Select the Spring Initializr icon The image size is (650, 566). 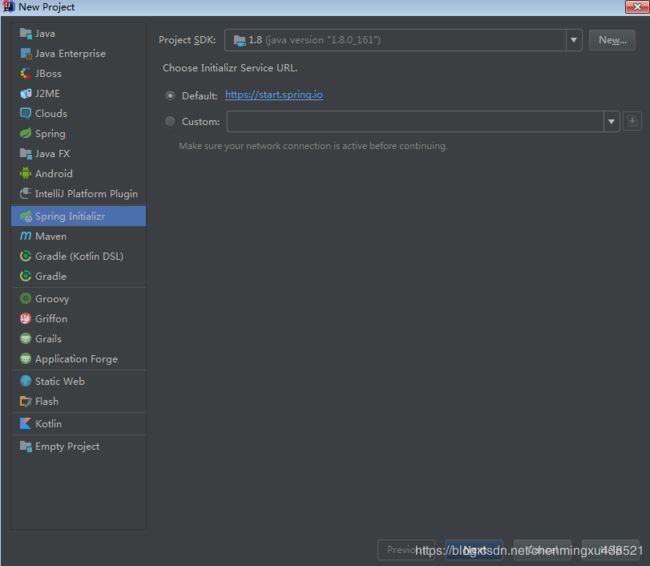pos(26,216)
